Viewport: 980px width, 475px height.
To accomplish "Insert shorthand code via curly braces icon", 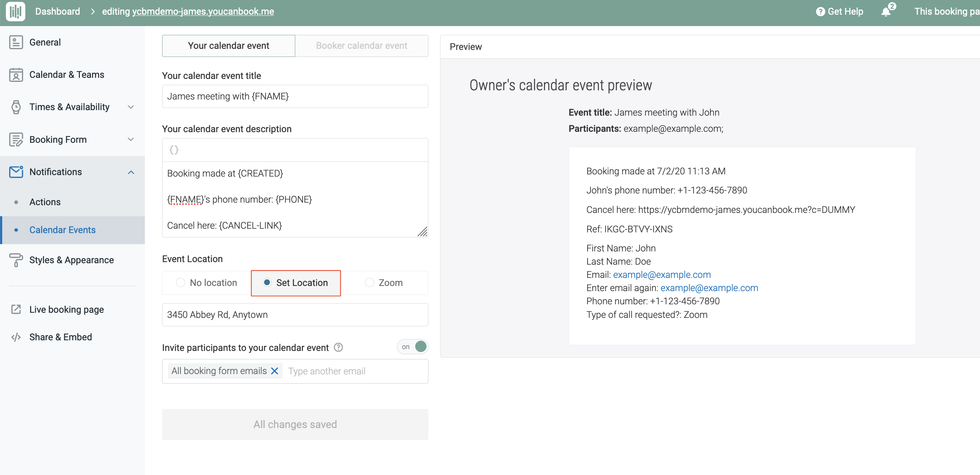I will point(174,150).
